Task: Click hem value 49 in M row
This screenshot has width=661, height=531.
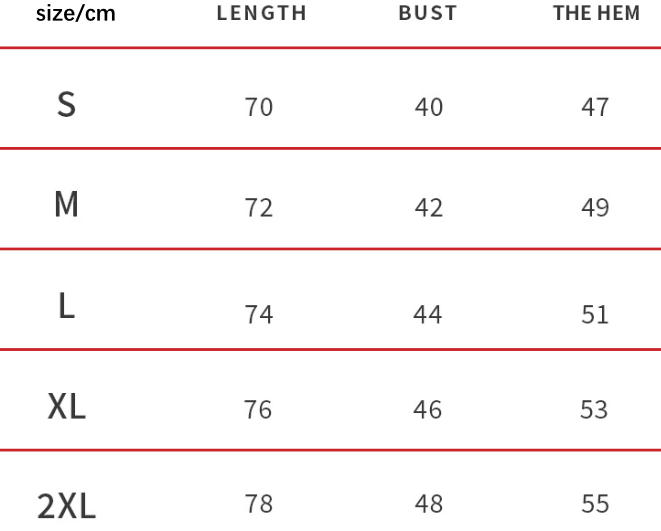Action: pos(595,208)
